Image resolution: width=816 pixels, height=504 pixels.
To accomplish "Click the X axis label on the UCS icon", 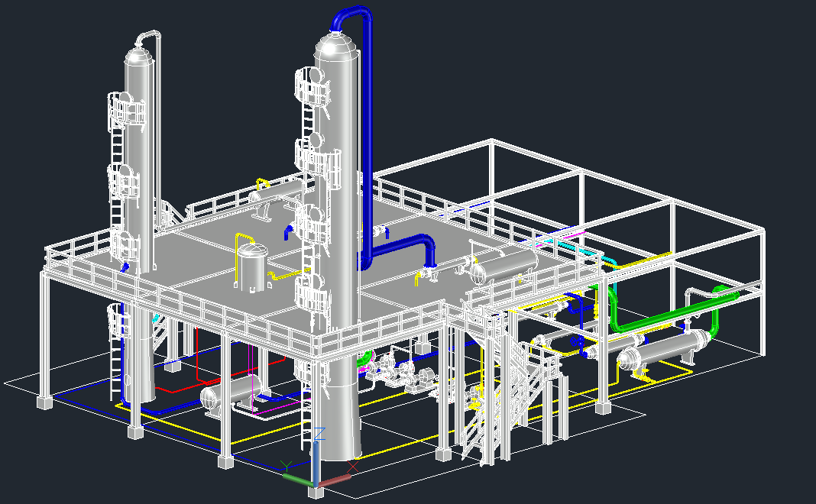I will (352, 467).
